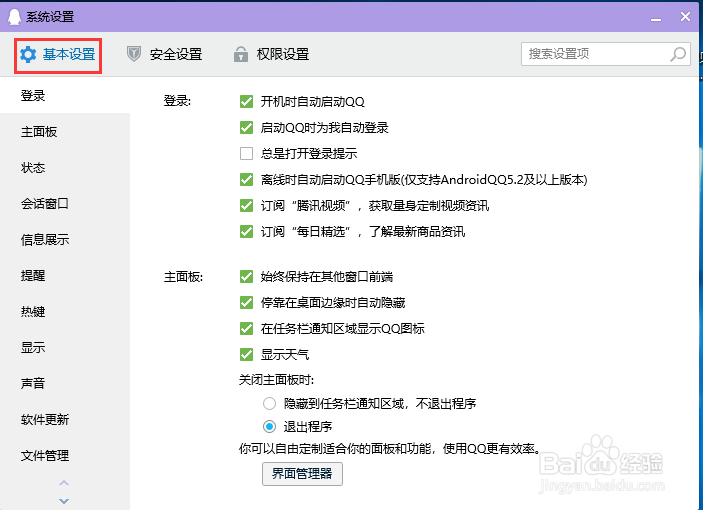Switch to the 权限设置 tab
Viewport: 703px width, 510px height.
[x=271, y=55]
